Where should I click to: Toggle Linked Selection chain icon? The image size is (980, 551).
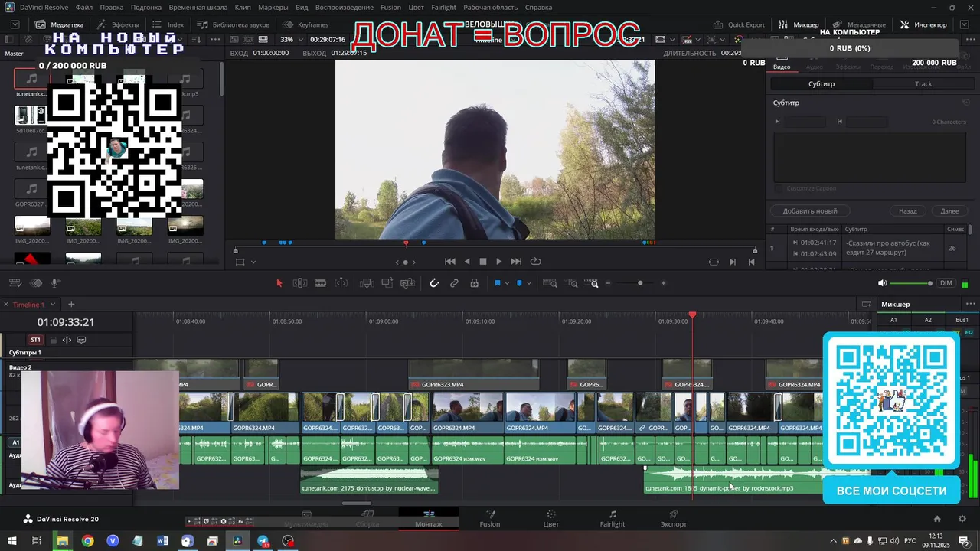click(x=454, y=283)
